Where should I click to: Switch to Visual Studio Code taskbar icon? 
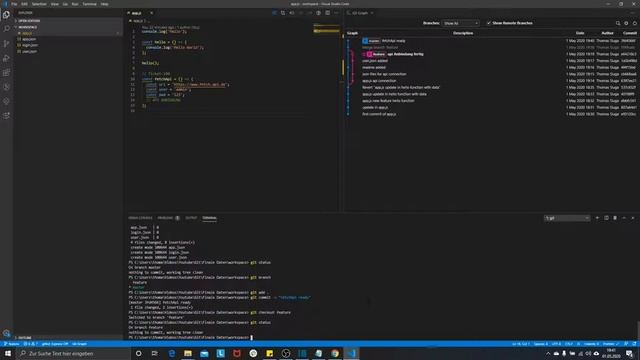[x=351, y=353]
